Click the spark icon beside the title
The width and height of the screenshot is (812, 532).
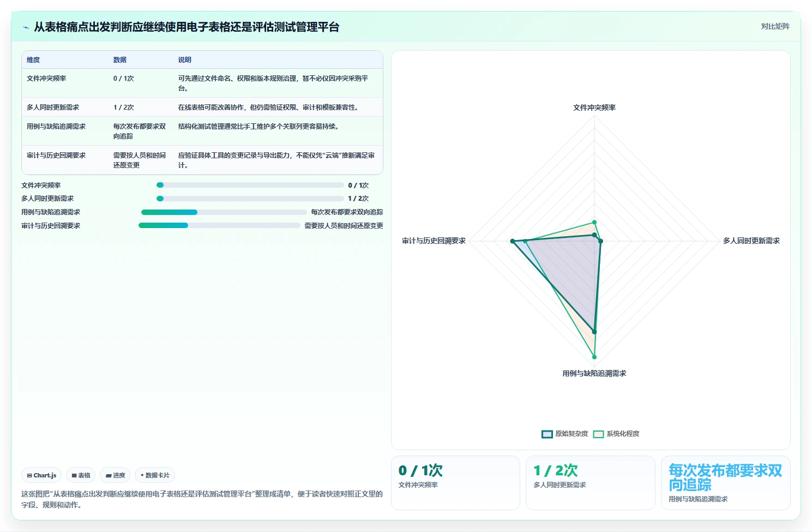point(26,27)
